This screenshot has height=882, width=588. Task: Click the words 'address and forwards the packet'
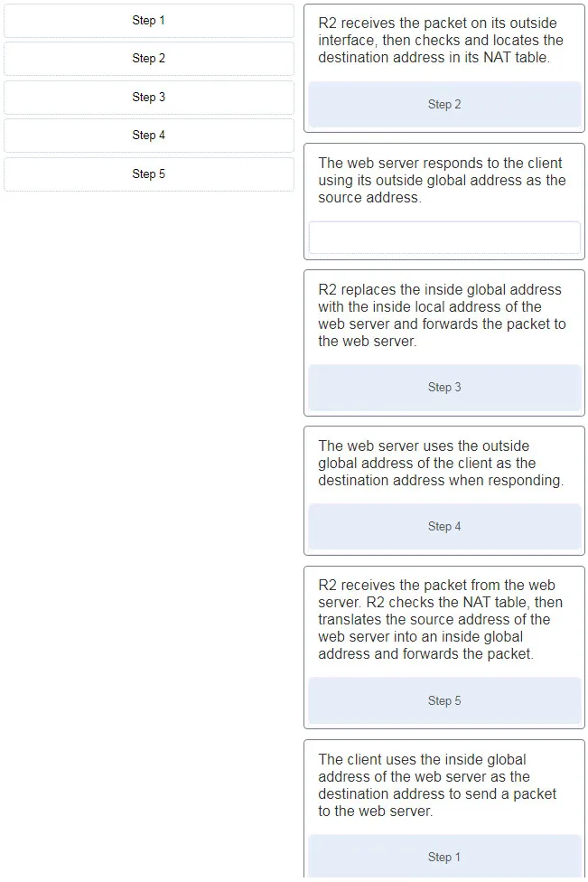(x=425, y=653)
